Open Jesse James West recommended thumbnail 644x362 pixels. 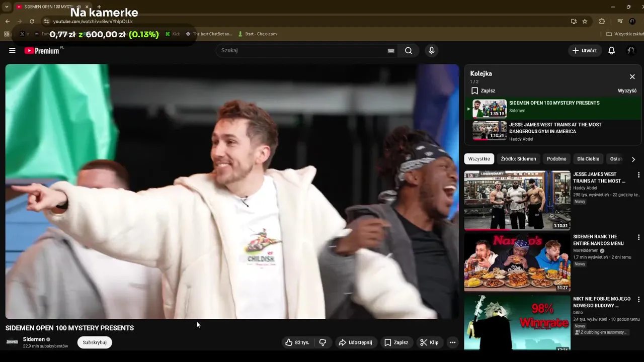[517, 200]
